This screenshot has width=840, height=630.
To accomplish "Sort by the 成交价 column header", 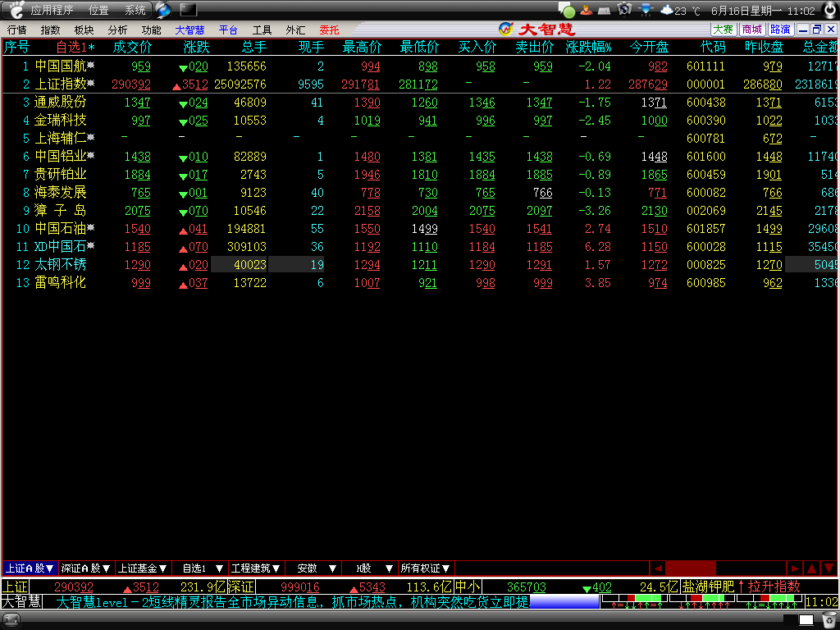I will coord(132,47).
